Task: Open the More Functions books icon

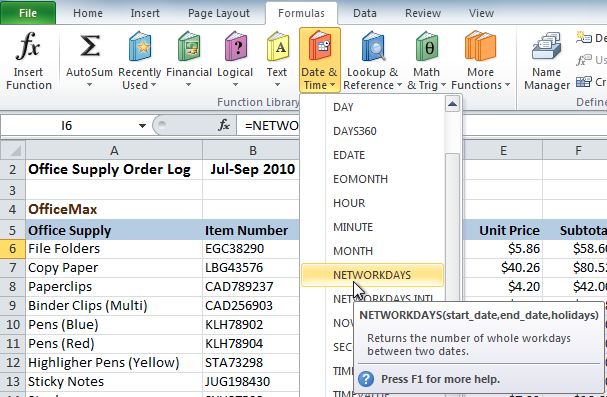Action: click(480, 47)
